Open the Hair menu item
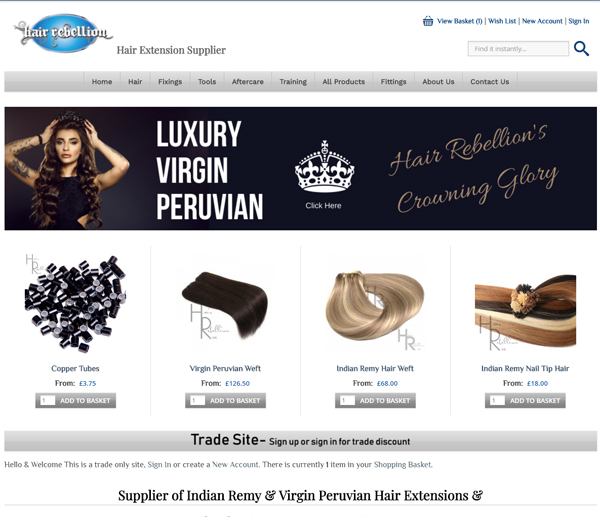600x529 pixels. [x=135, y=82]
